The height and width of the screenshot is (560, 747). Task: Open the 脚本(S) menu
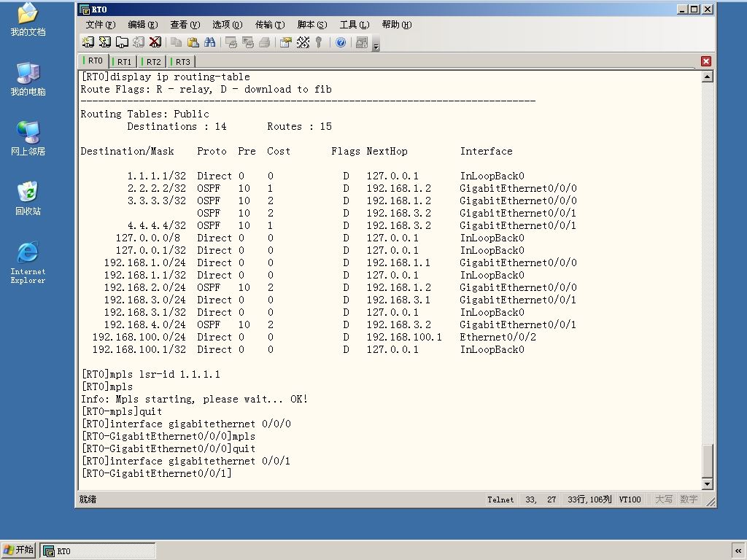point(312,25)
